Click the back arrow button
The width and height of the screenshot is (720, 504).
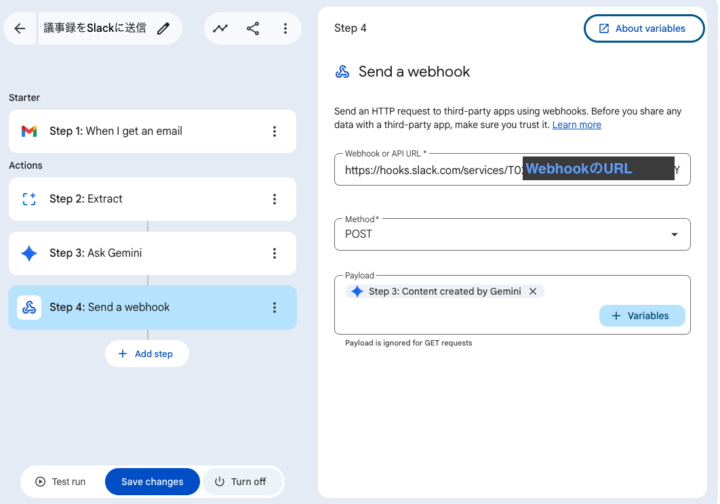(x=20, y=28)
